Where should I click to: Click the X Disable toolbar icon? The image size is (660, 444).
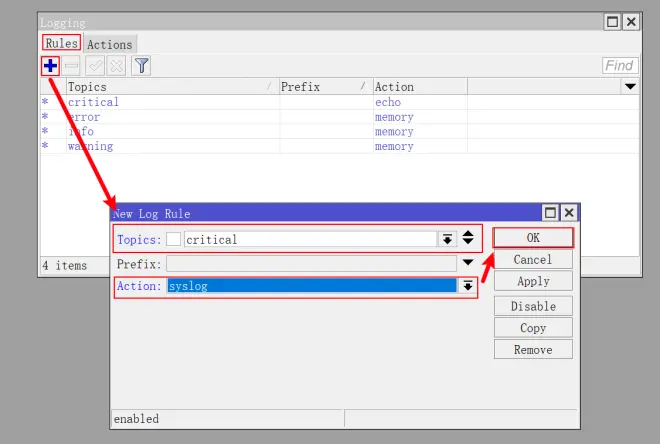coord(116,66)
